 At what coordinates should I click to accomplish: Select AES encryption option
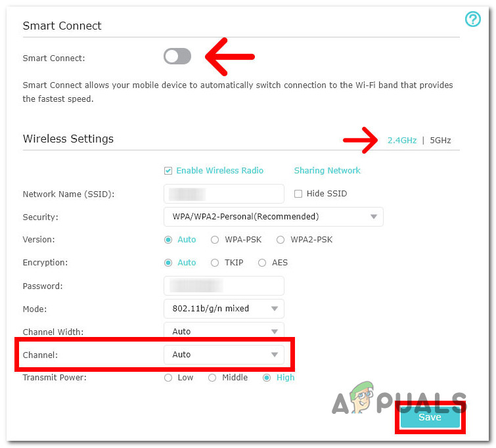point(262,263)
